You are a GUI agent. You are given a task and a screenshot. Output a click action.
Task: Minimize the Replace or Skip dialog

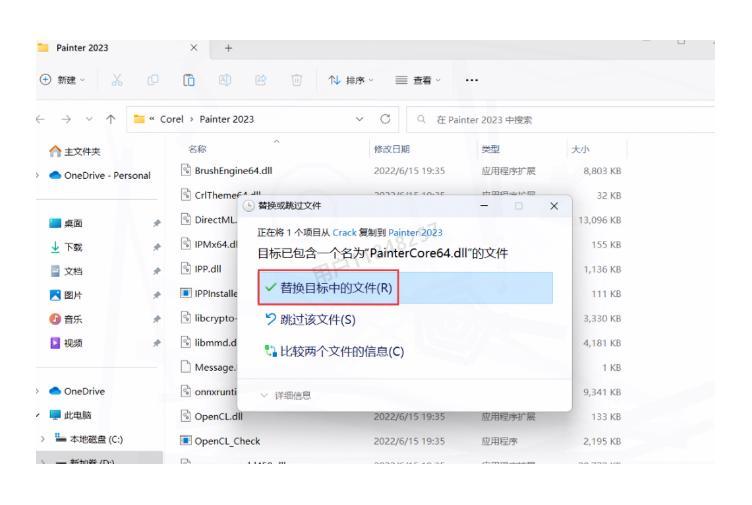click(x=484, y=206)
